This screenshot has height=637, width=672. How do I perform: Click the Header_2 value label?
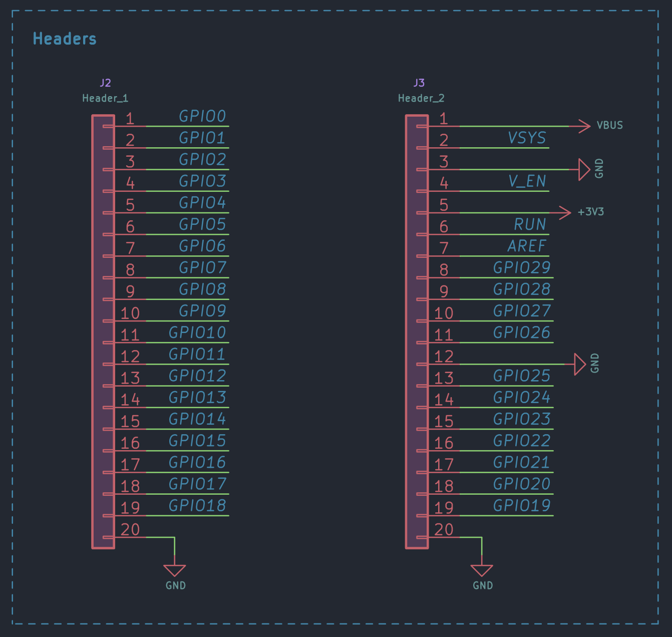pos(421,98)
